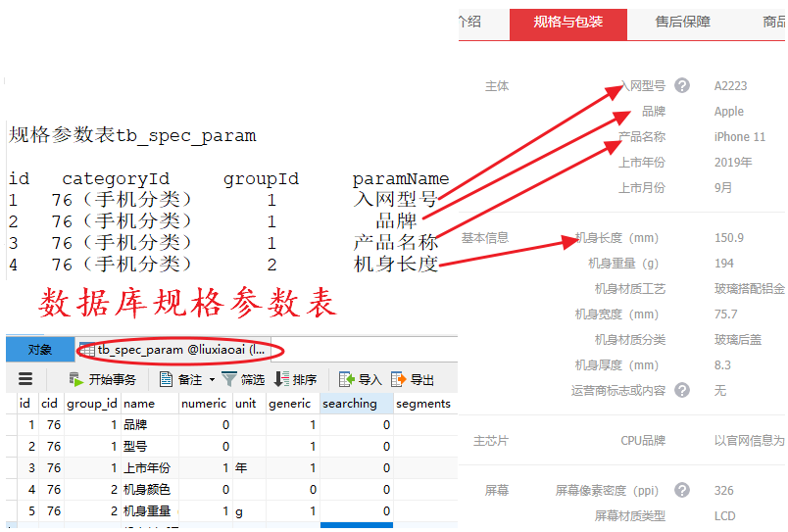Open the 规格与包装 tab
The image size is (788, 532).
pyautogui.click(x=568, y=22)
